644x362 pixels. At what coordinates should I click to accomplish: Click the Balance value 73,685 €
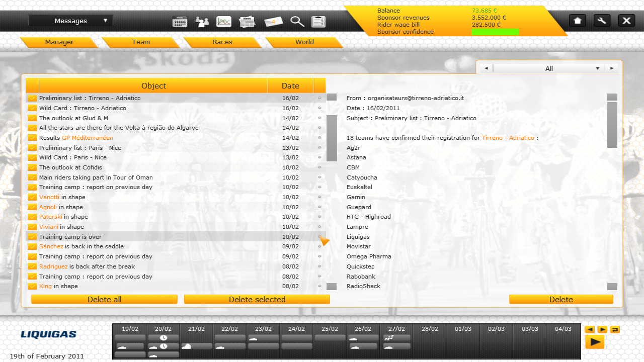click(484, 11)
